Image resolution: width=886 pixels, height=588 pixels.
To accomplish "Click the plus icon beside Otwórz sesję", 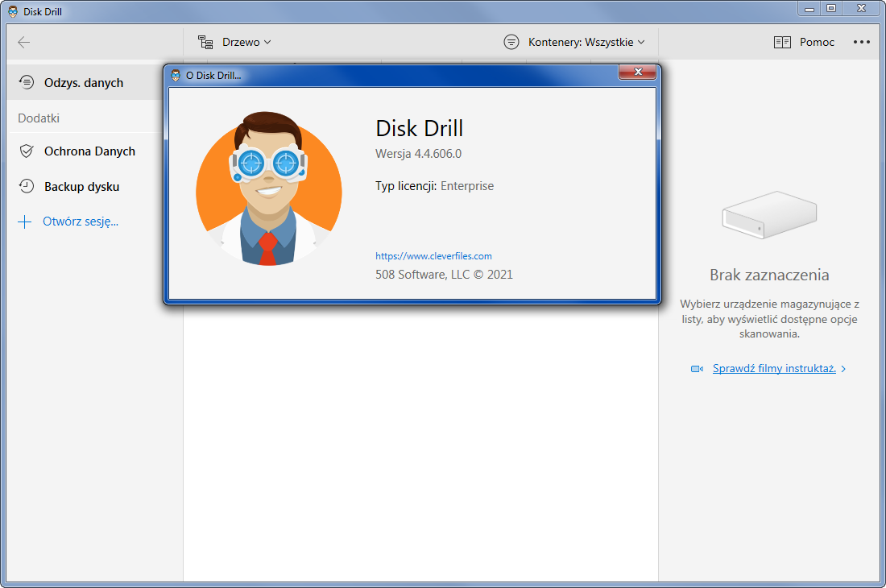I will tap(25, 222).
